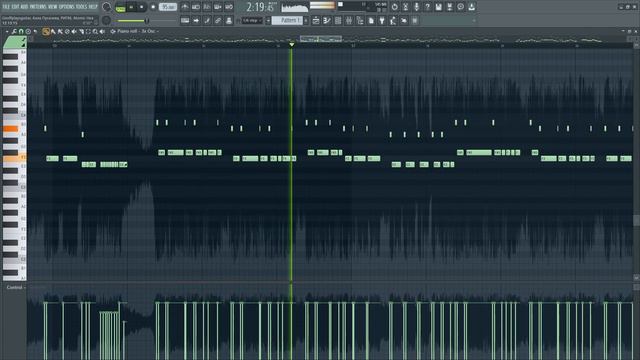640x360 pixels.
Task: Click the horizontal green slider under transport
Action: click(132, 21)
